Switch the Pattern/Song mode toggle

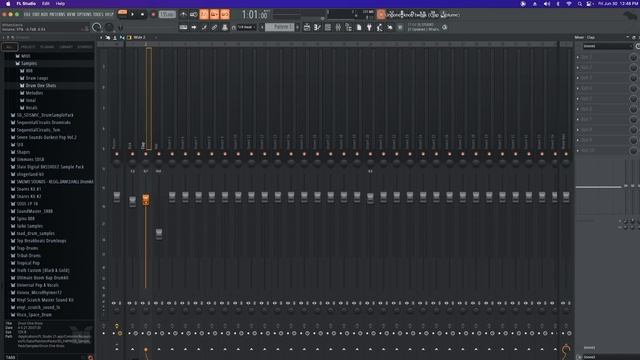click(x=122, y=14)
